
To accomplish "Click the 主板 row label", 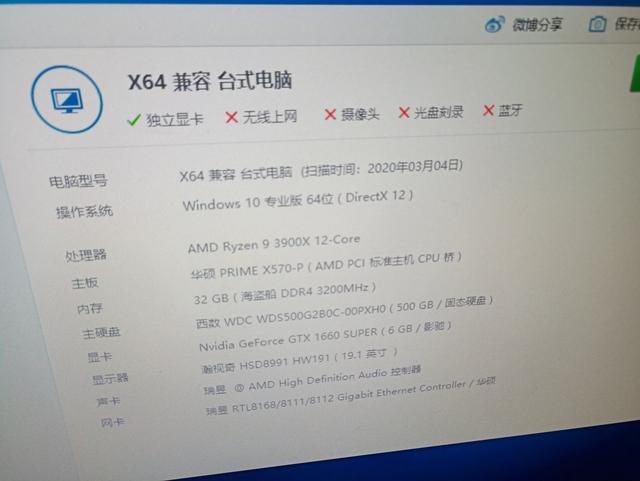I will 85,283.
